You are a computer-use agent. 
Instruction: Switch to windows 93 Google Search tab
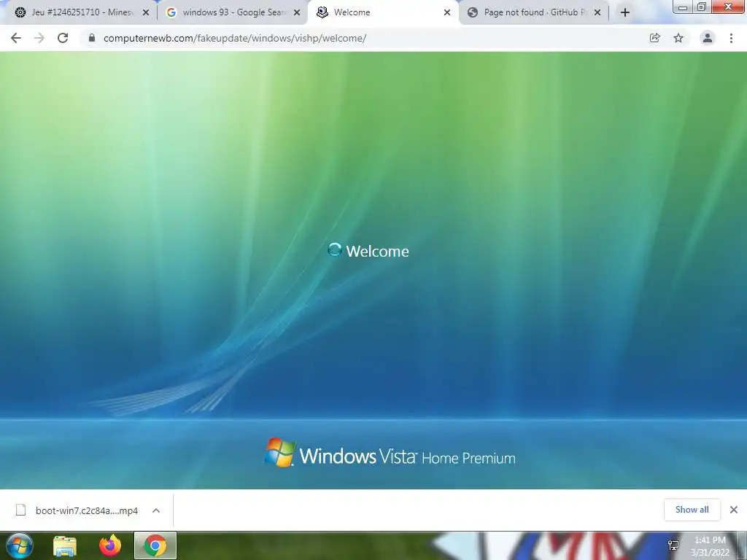coord(233,12)
